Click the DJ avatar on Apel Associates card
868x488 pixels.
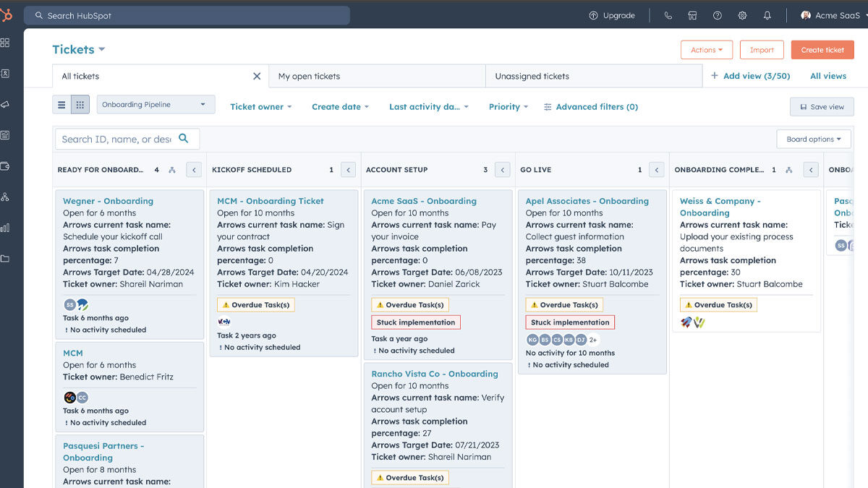(x=581, y=340)
